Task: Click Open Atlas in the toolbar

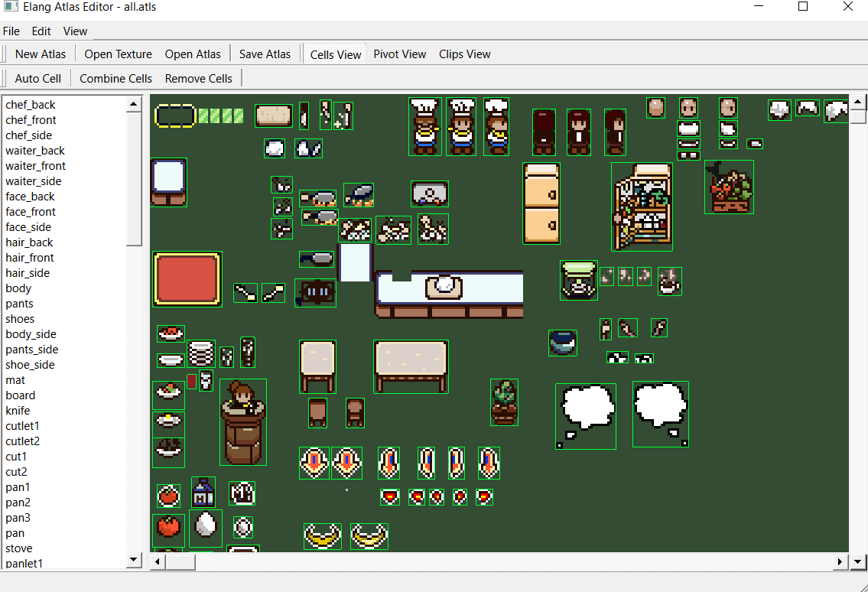Action: [x=193, y=54]
